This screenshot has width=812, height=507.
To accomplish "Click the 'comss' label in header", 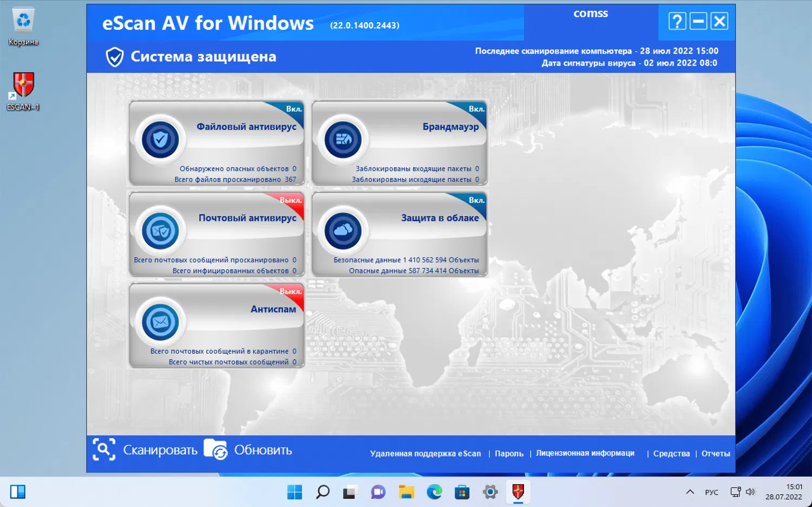I will (591, 14).
